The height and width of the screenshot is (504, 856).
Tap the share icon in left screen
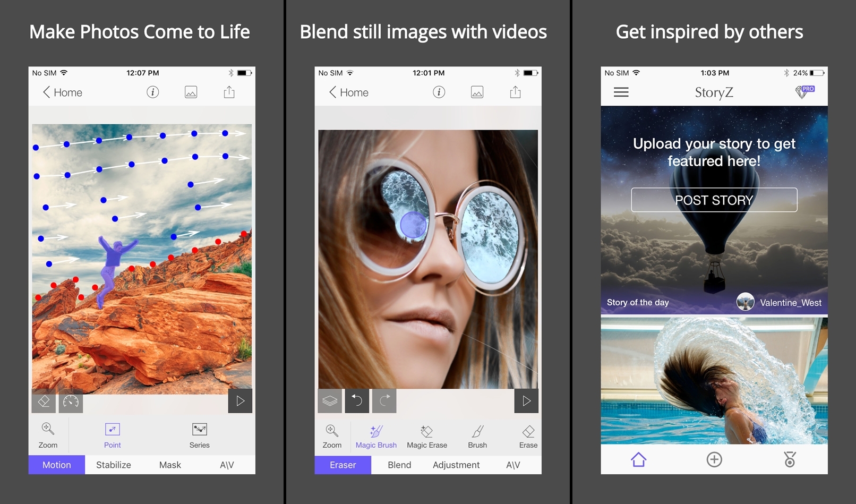point(229,92)
